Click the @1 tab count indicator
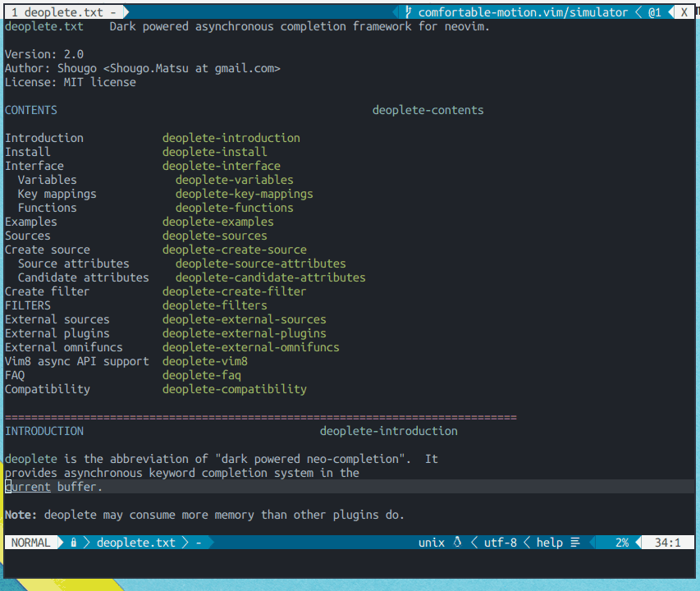The image size is (700, 591). (655, 12)
